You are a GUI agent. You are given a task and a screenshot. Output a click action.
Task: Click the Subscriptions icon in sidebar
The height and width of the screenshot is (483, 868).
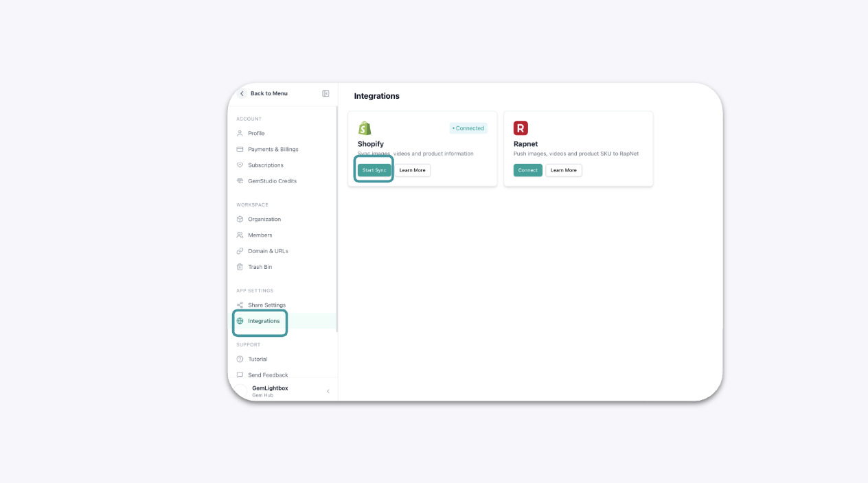[240, 165]
